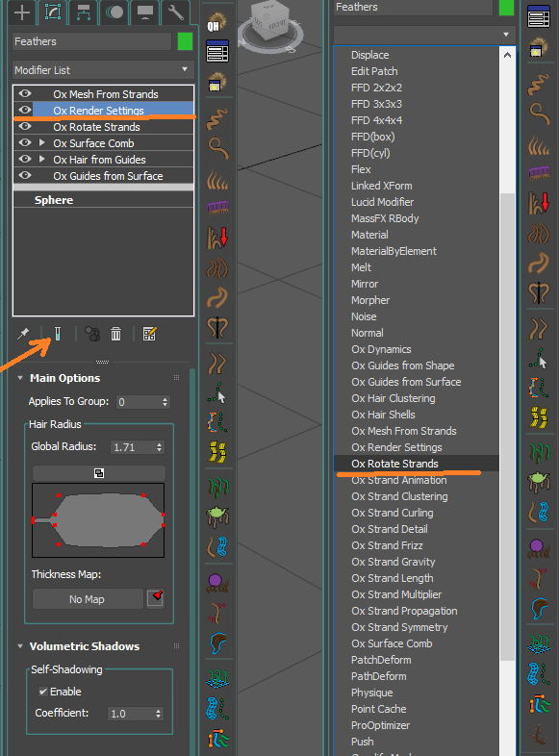Expand Ox Surface Comb sub-levels

click(42, 142)
